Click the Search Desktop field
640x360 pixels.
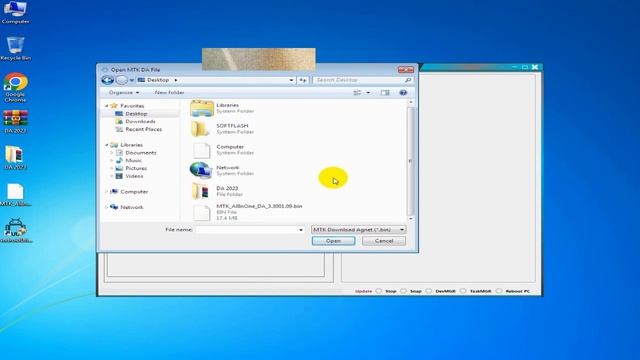pos(362,80)
